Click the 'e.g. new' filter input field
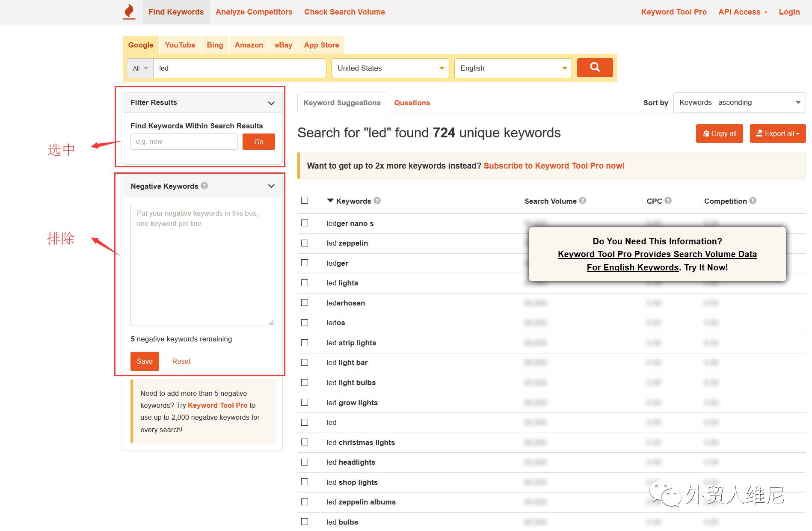 click(x=184, y=142)
